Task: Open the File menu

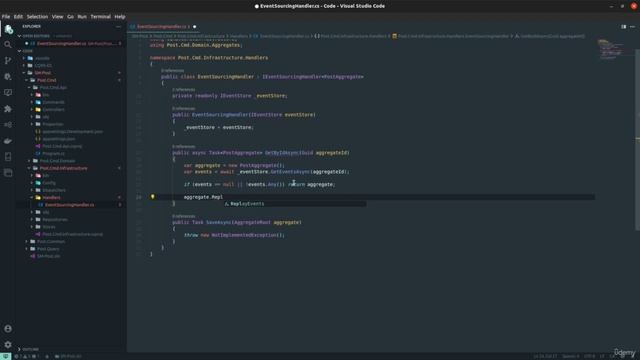Action: (6, 17)
